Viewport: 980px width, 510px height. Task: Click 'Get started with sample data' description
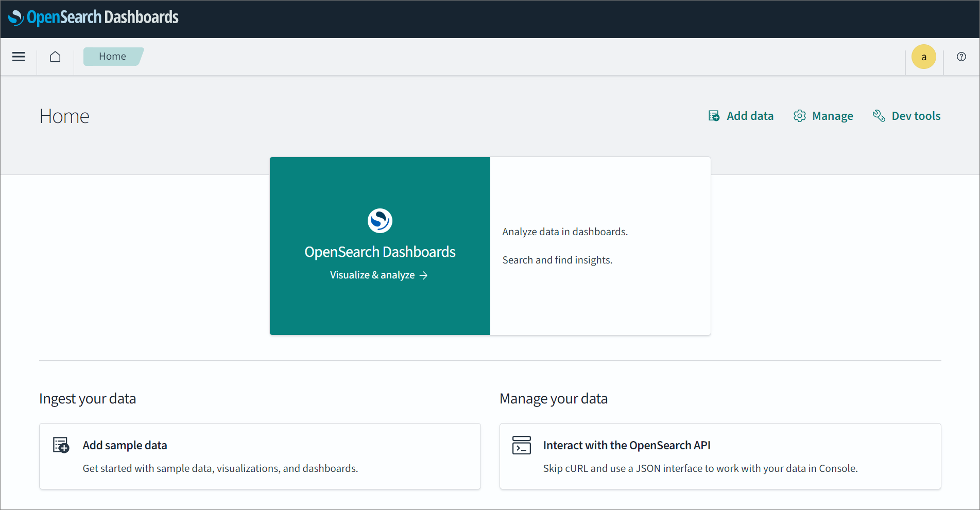(220, 468)
